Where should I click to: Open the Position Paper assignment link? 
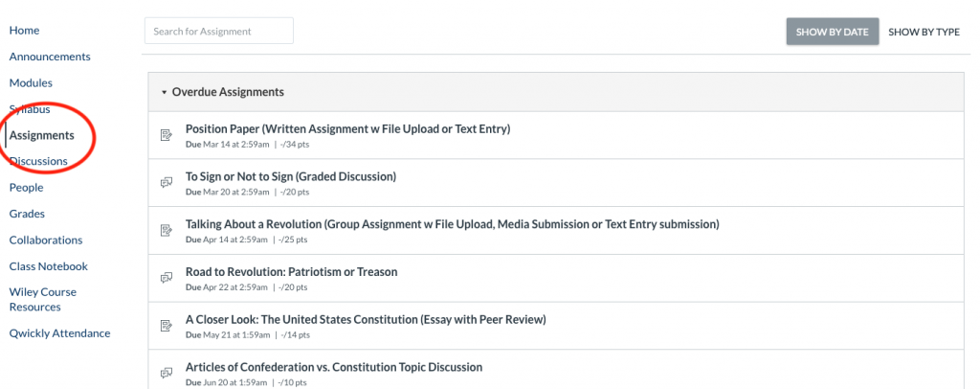[x=347, y=128]
